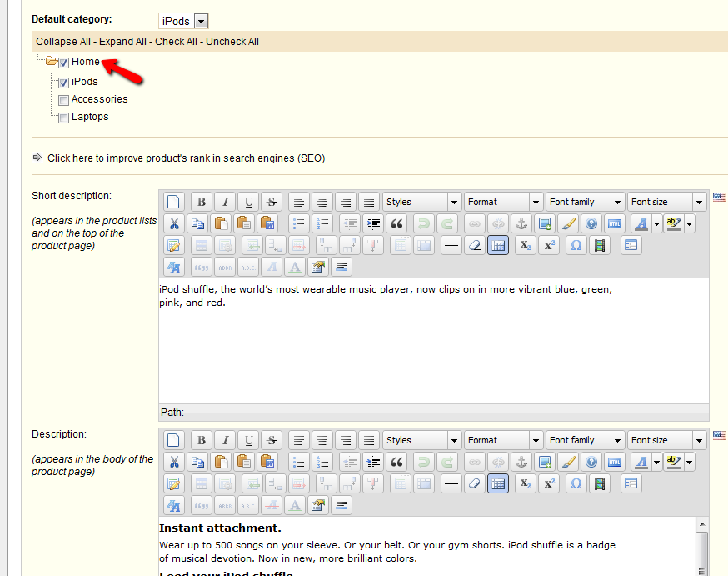Open Font size dropdown in Short description
The height and width of the screenshot is (576, 728).
[667, 202]
